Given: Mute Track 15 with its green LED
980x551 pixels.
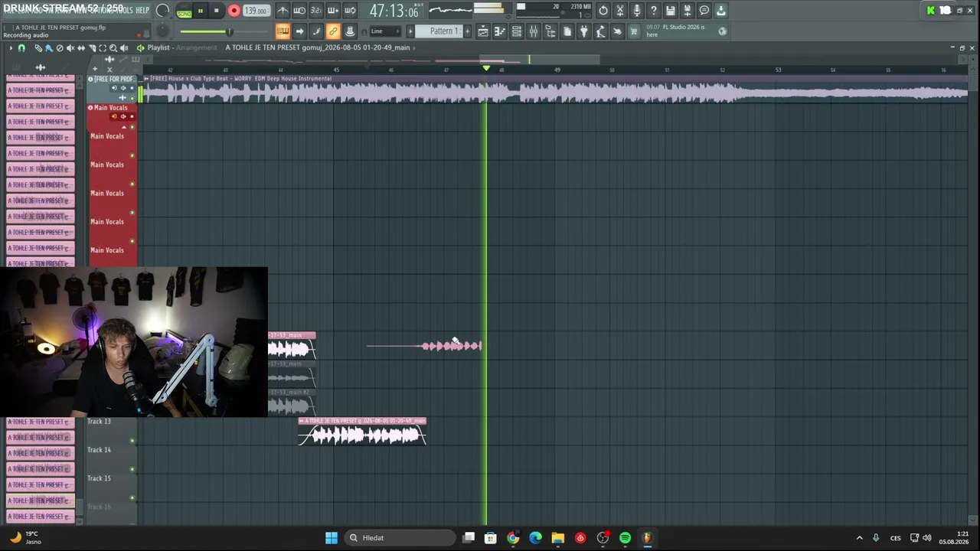Looking at the screenshot, I should (x=132, y=497).
